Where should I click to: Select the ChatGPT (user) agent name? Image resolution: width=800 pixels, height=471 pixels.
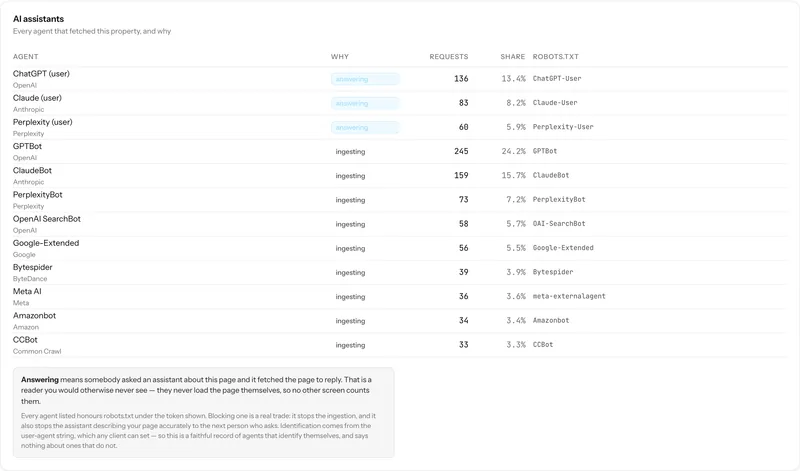[41, 73]
